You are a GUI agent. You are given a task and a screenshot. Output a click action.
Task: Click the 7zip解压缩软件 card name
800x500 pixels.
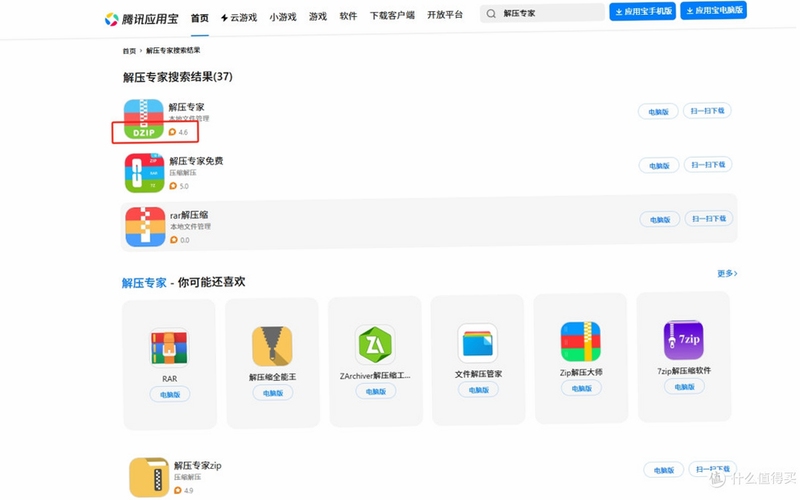point(684,371)
